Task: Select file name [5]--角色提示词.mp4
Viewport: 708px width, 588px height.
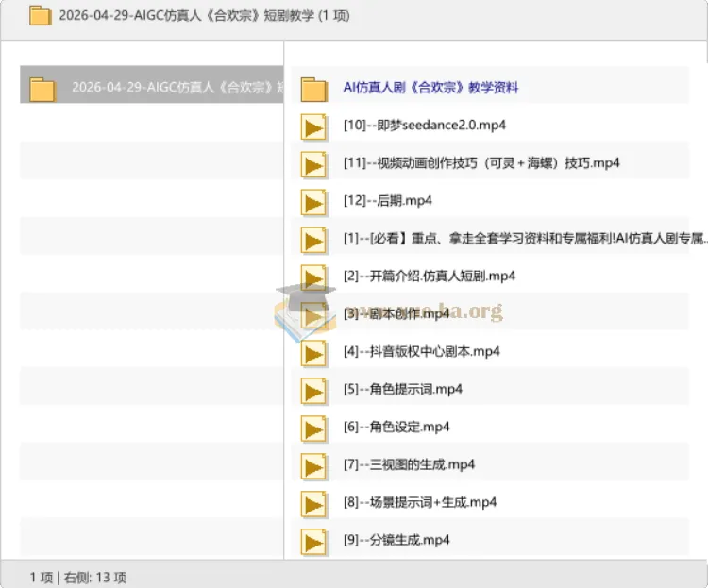Action: point(403,389)
